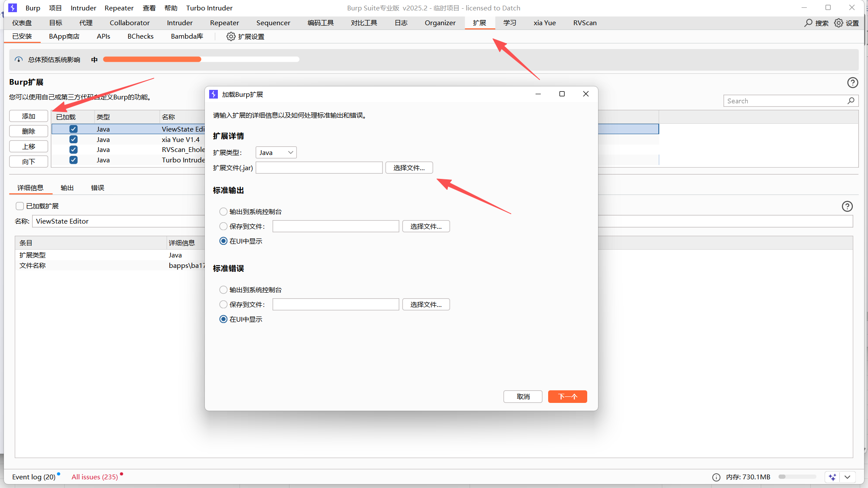Screen dimensions: 868x488
Task: Click the AI sparkle icon in status bar
Action: point(832,477)
